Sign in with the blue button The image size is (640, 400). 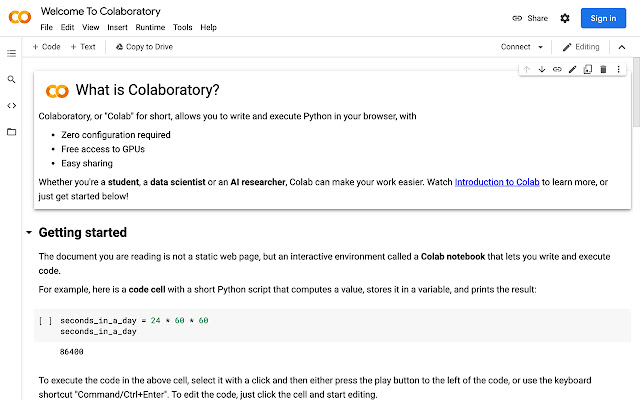[603, 18]
